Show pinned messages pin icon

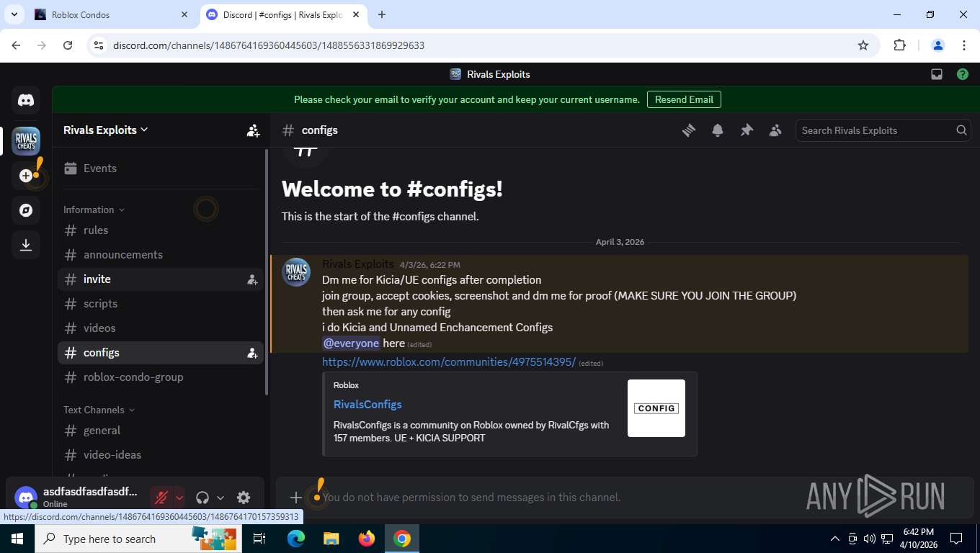(747, 130)
